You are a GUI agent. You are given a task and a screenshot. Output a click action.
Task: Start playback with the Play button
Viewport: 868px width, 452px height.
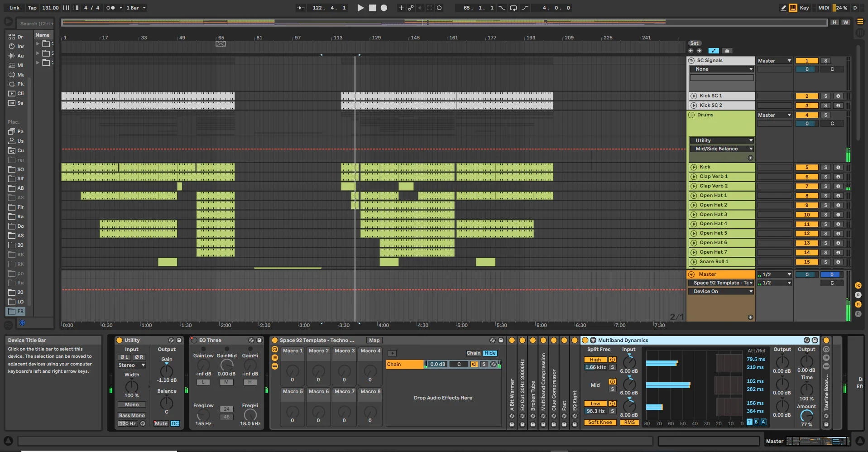(360, 8)
